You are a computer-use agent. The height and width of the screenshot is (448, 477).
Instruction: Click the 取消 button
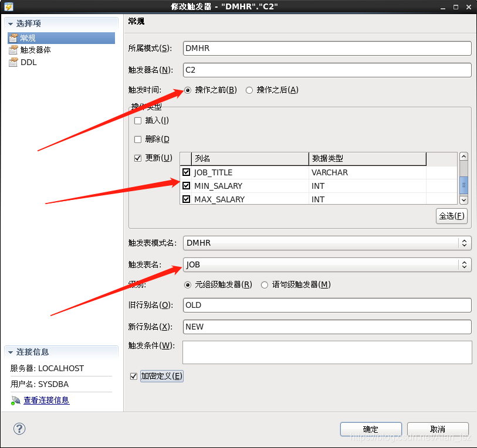pyautogui.click(x=438, y=429)
